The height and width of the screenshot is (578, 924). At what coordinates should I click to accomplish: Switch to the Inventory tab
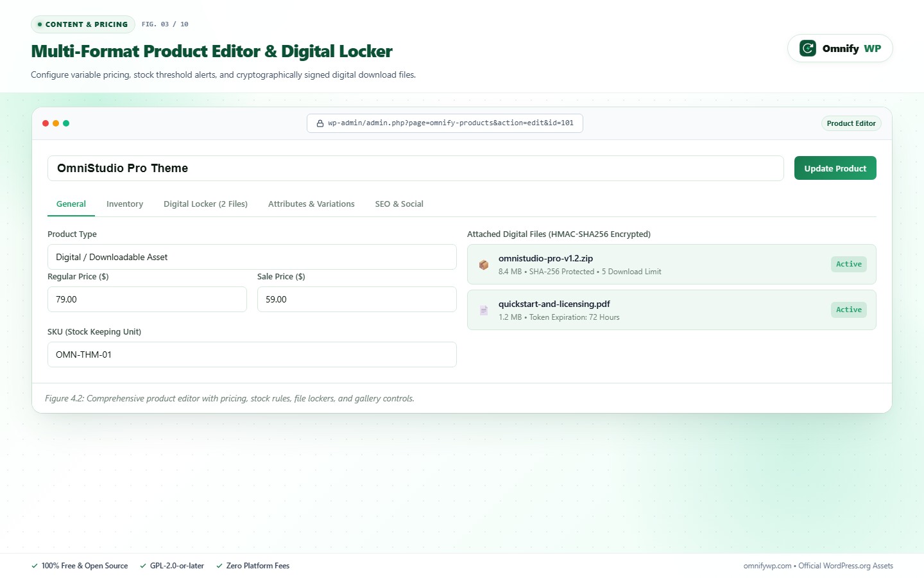tap(124, 204)
